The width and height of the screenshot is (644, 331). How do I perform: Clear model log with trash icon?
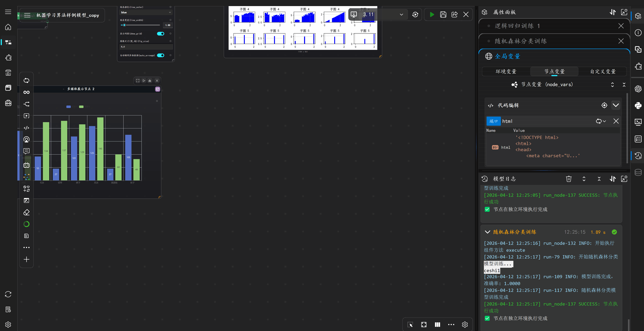[x=569, y=179]
